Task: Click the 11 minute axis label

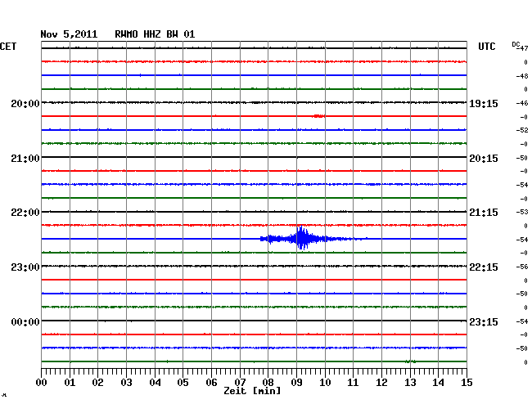Action: pos(353,382)
